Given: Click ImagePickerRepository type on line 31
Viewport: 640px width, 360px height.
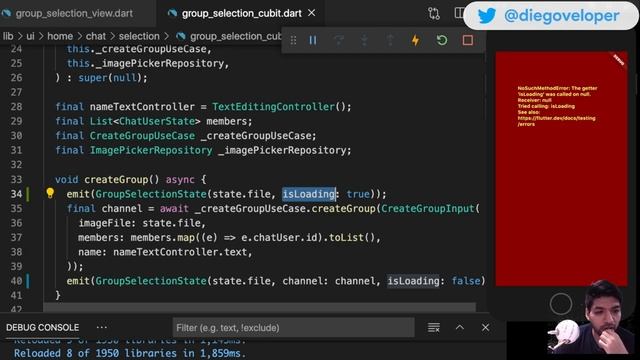Looking at the screenshot, I should [x=151, y=150].
